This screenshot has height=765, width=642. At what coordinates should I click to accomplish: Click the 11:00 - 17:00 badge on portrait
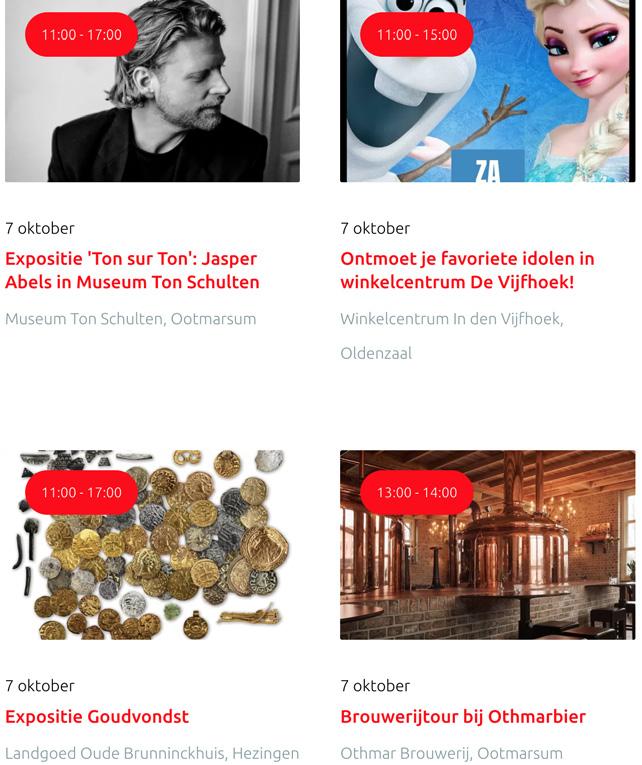81,35
